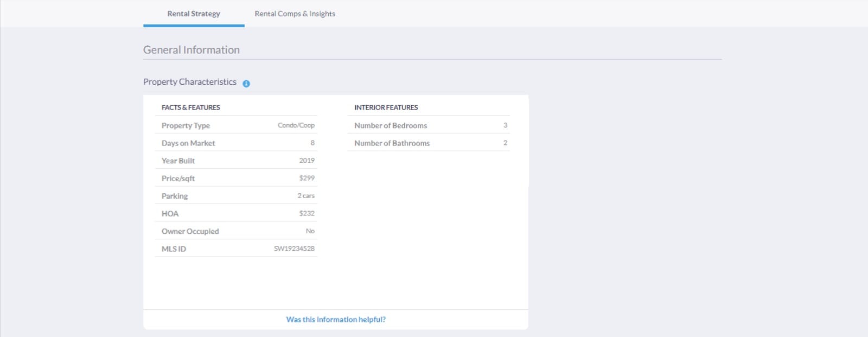Select the Owner Occupied label

[190, 231]
